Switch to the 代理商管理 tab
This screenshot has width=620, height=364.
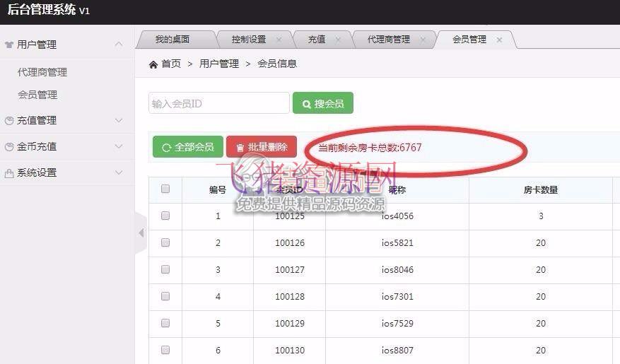[x=389, y=40]
